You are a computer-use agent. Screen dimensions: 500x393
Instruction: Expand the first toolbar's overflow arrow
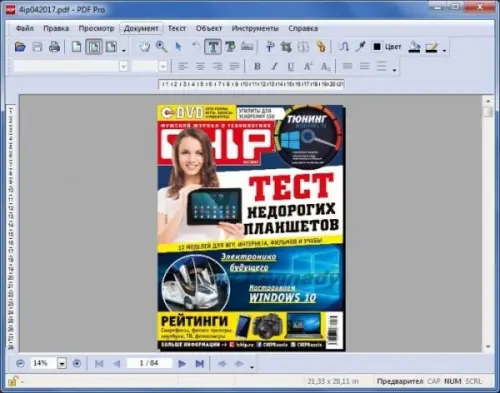[x=124, y=51]
